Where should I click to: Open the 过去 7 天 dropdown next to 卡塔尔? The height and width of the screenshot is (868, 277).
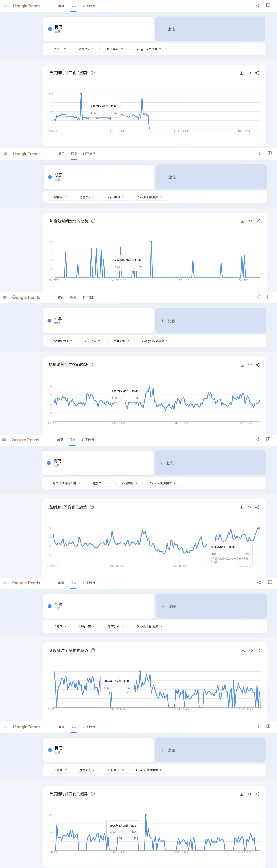(87, 626)
